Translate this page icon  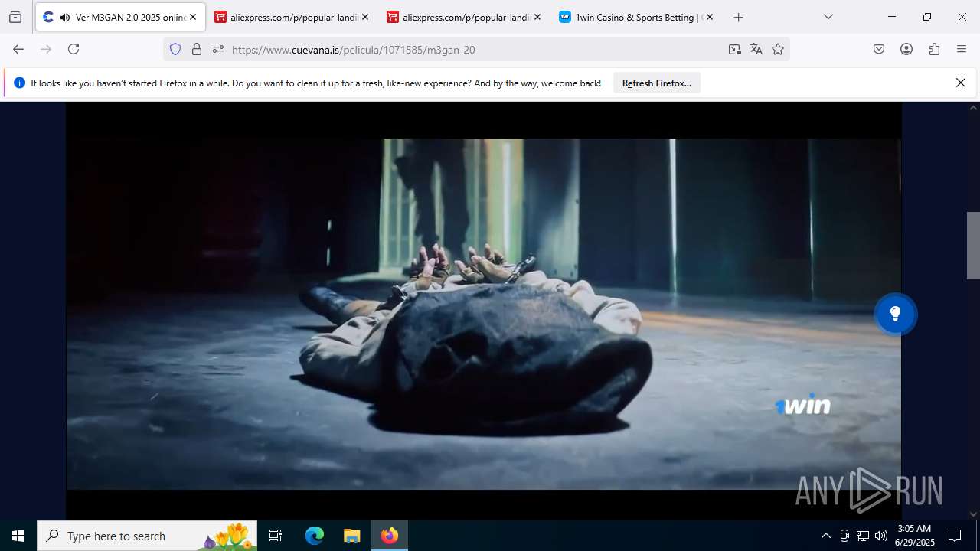[756, 49]
